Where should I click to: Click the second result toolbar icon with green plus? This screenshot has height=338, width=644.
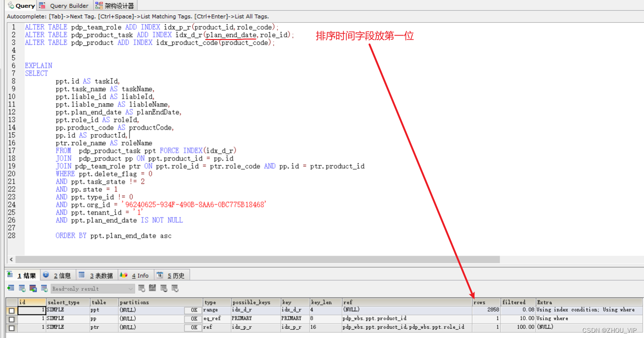click(22, 288)
